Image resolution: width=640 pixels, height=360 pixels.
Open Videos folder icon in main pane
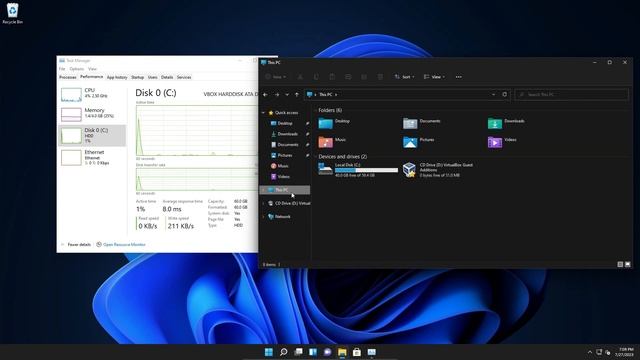(495, 142)
